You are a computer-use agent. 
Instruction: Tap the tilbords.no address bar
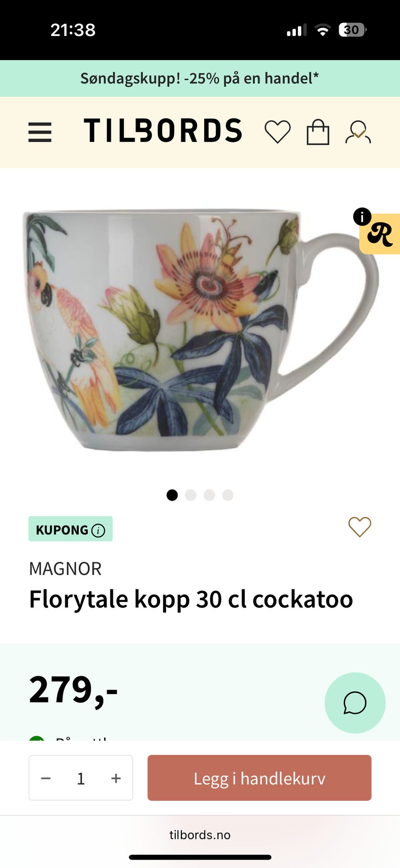pyautogui.click(x=200, y=835)
